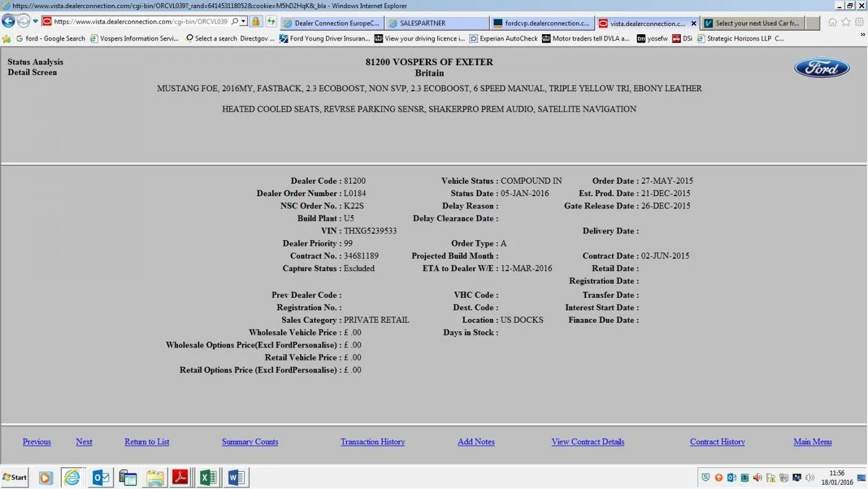Click Sales Category value PRIVATE RETAIL

pos(376,320)
